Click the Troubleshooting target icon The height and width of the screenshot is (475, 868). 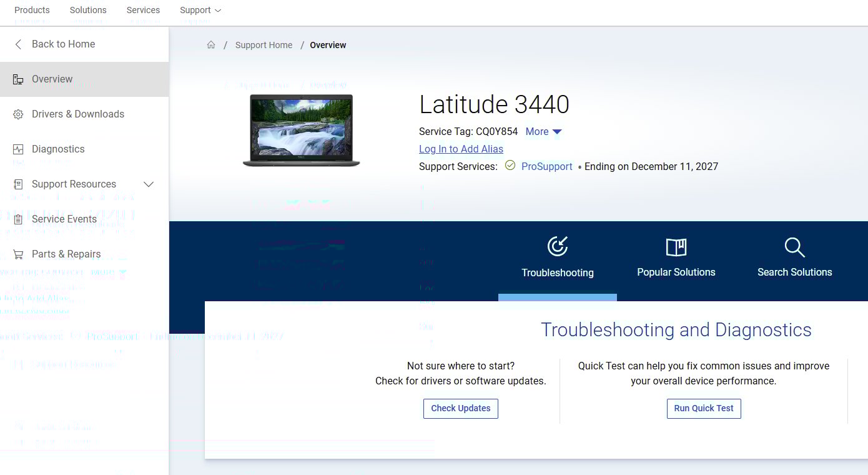pyautogui.click(x=558, y=246)
